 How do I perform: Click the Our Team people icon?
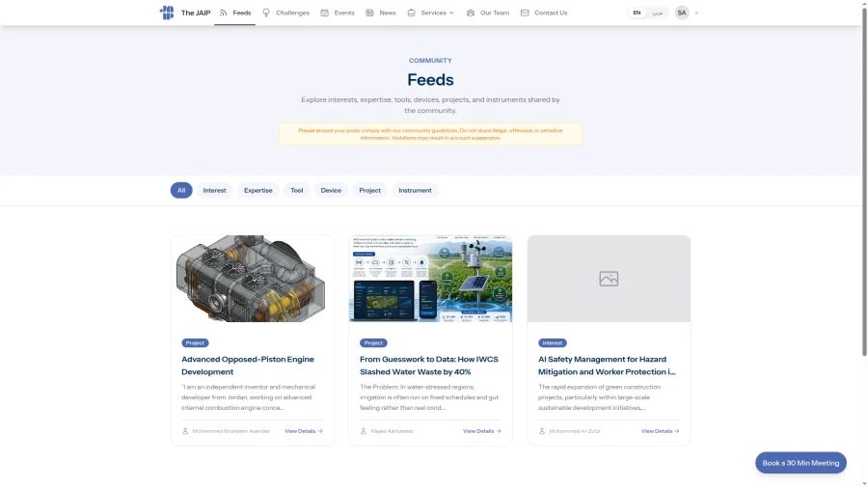[471, 13]
